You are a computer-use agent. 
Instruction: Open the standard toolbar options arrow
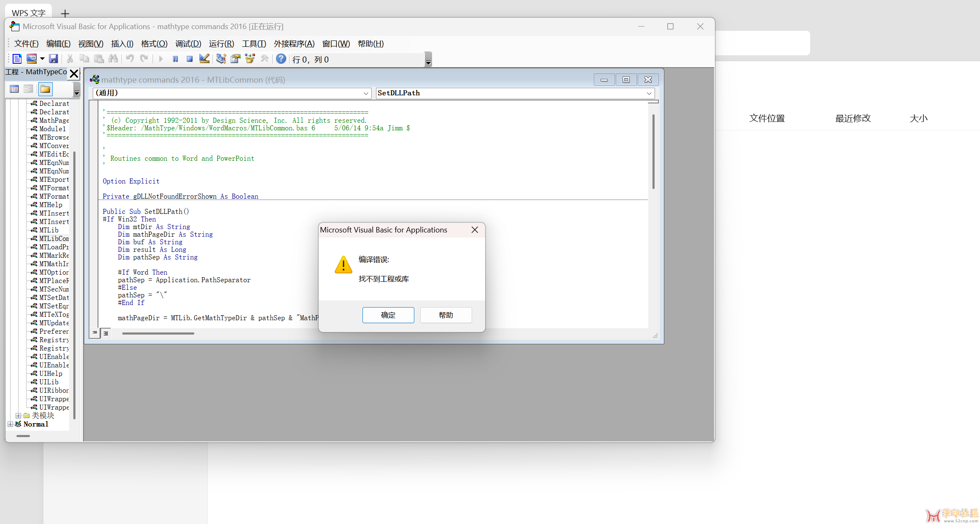(x=428, y=59)
